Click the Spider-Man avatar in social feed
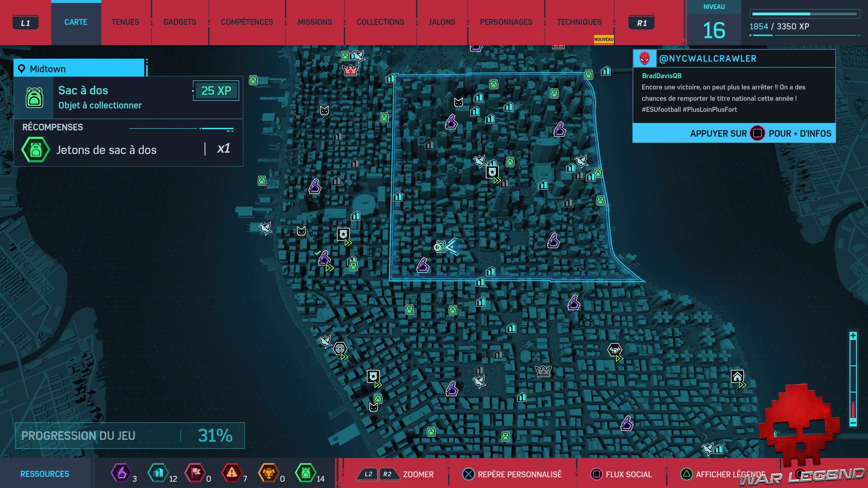The height and width of the screenshot is (488, 868). pos(645,58)
